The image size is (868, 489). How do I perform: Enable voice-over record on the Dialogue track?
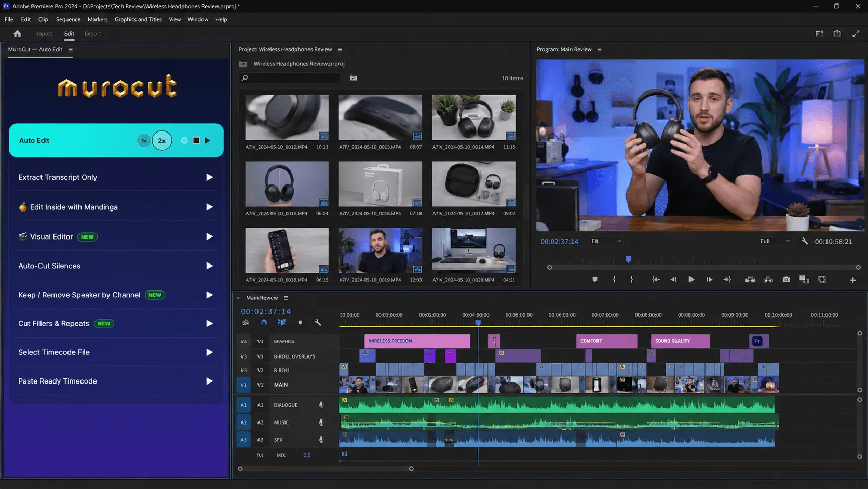[x=321, y=405]
